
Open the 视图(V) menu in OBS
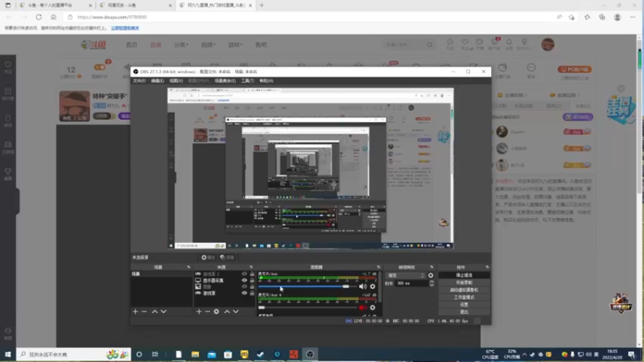click(175, 81)
